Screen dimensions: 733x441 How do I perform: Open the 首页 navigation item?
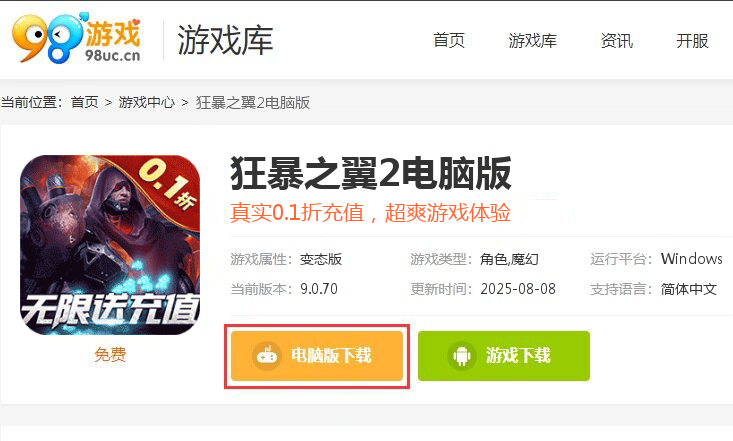[x=449, y=41]
